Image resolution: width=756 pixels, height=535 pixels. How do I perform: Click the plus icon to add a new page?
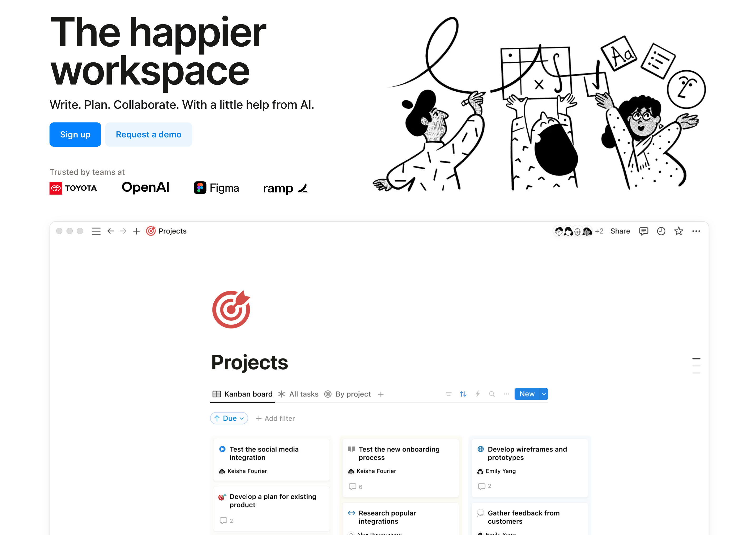point(136,231)
